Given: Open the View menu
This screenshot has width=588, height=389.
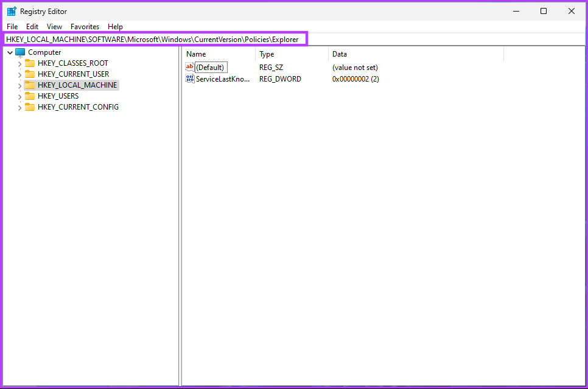Looking at the screenshot, I should tap(54, 27).
